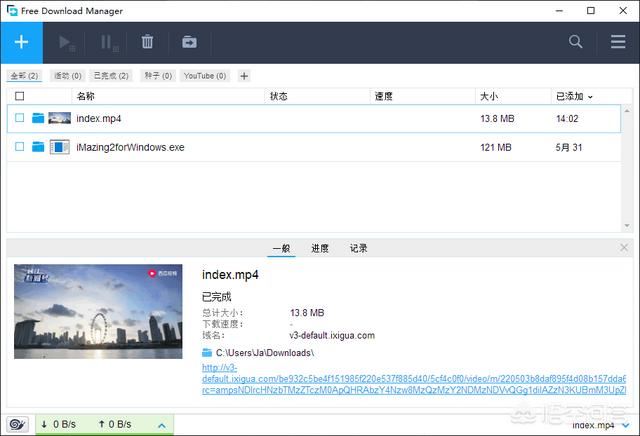Switch to the 进度 details tab
The width and height of the screenshot is (640, 436).
point(320,248)
